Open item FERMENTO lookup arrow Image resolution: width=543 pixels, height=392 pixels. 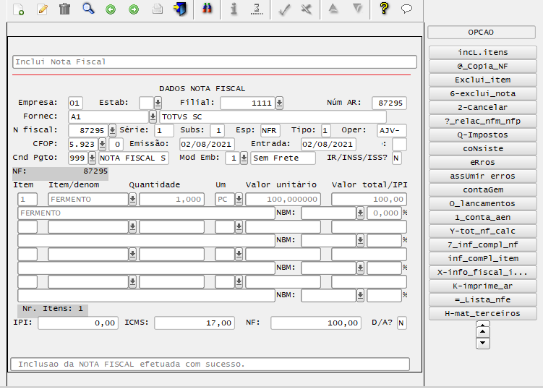point(132,199)
